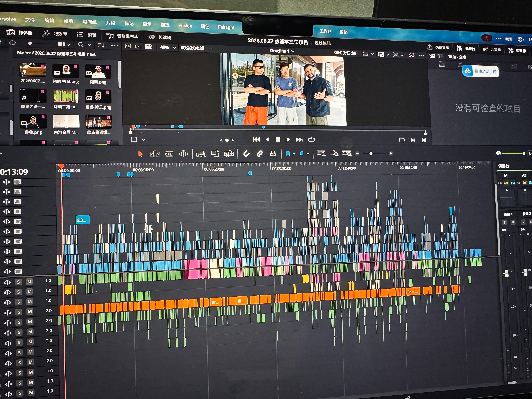Solo the first audio track (S)
532x399 pixels.
(x=18, y=282)
